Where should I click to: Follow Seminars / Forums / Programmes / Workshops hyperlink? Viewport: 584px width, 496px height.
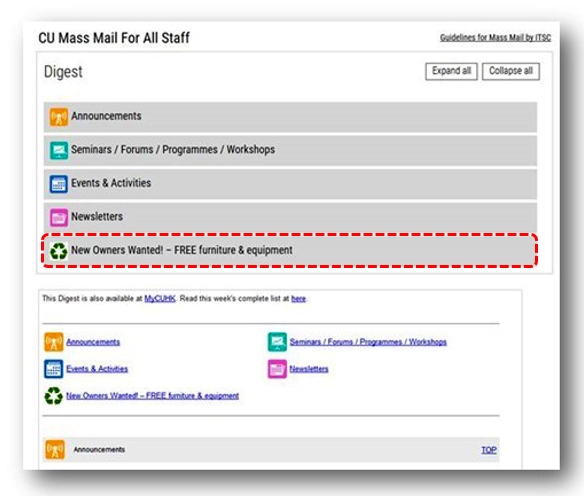[x=368, y=342]
